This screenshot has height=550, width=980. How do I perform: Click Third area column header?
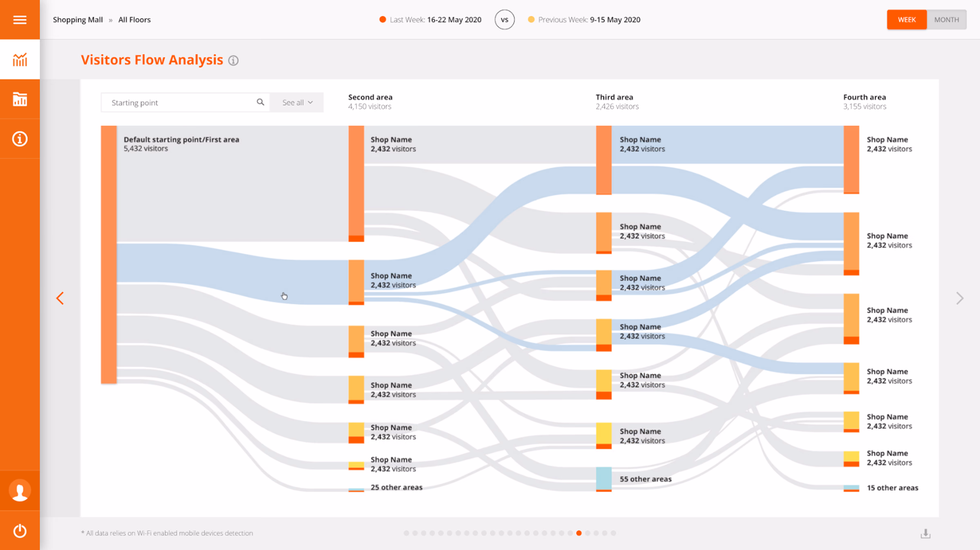[x=615, y=97]
